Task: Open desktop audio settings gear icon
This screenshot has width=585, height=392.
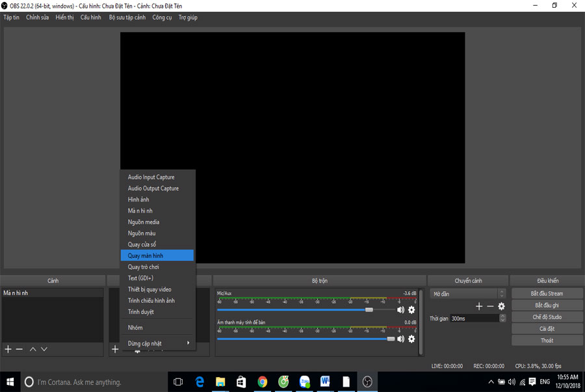Action: 411,339
